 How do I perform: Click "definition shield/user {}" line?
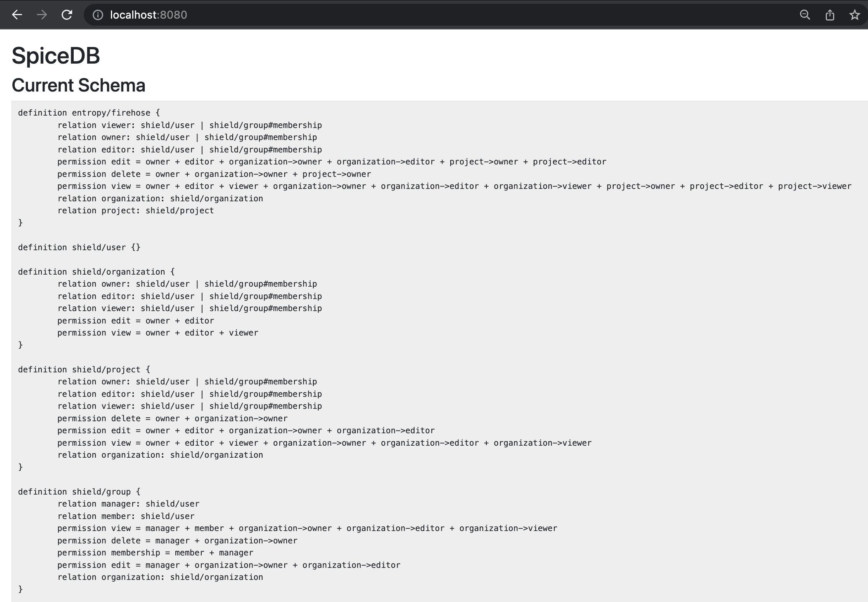pyautogui.click(x=79, y=247)
